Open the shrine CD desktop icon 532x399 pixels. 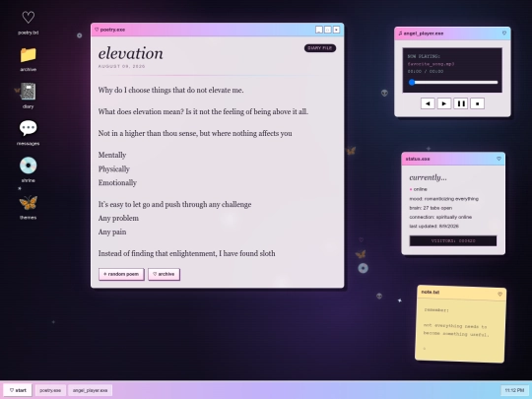tap(29, 170)
